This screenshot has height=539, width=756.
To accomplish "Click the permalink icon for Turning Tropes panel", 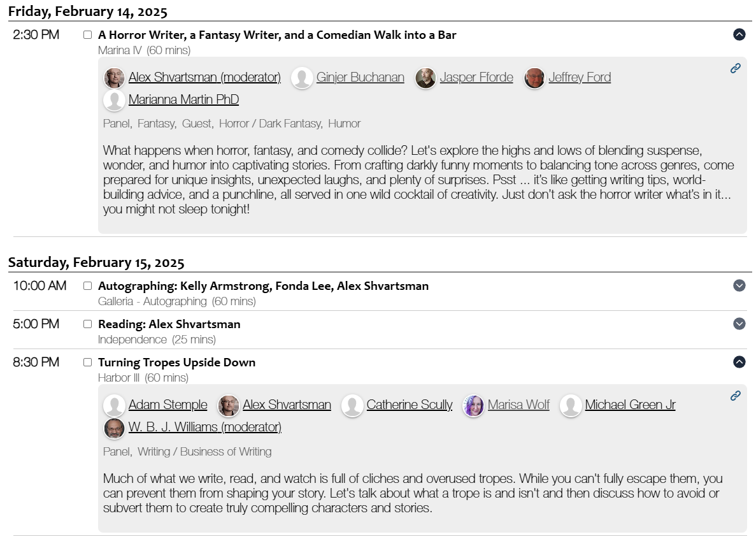I will tap(736, 396).
